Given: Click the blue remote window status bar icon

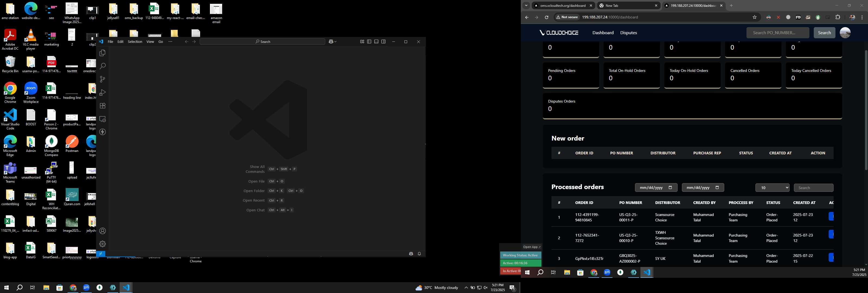Looking at the screenshot, I should click(100, 254).
